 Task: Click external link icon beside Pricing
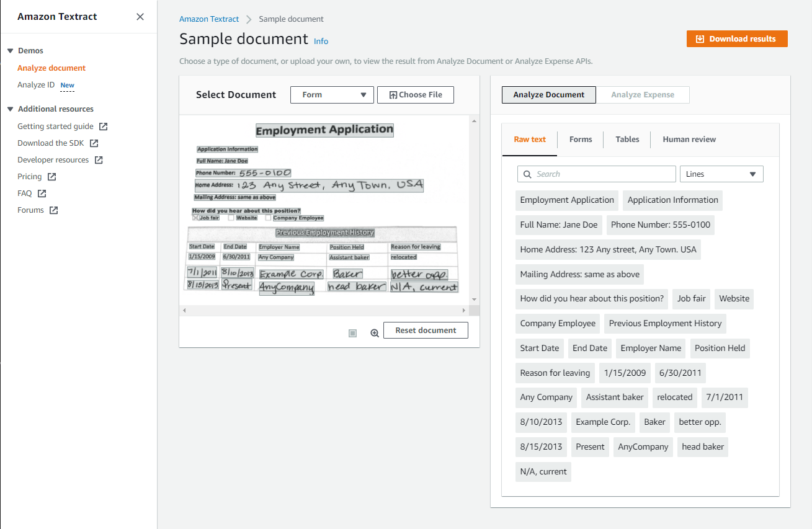click(52, 177)
